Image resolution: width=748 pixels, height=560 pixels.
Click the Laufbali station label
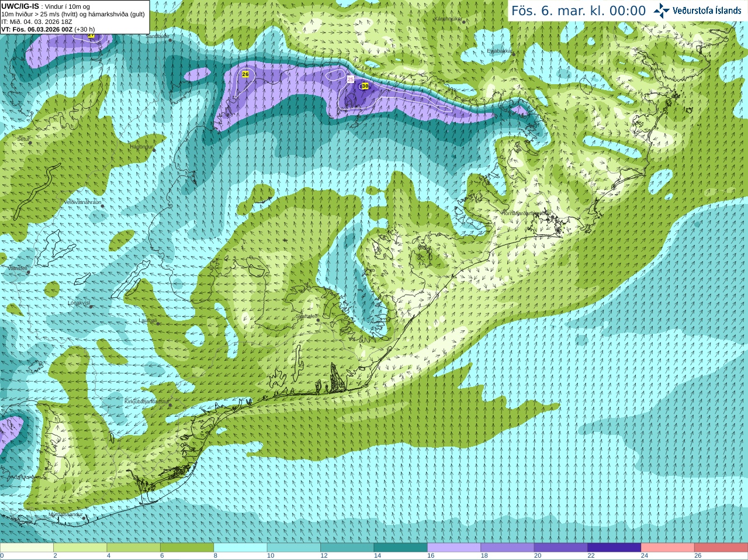tap(148, 320)
